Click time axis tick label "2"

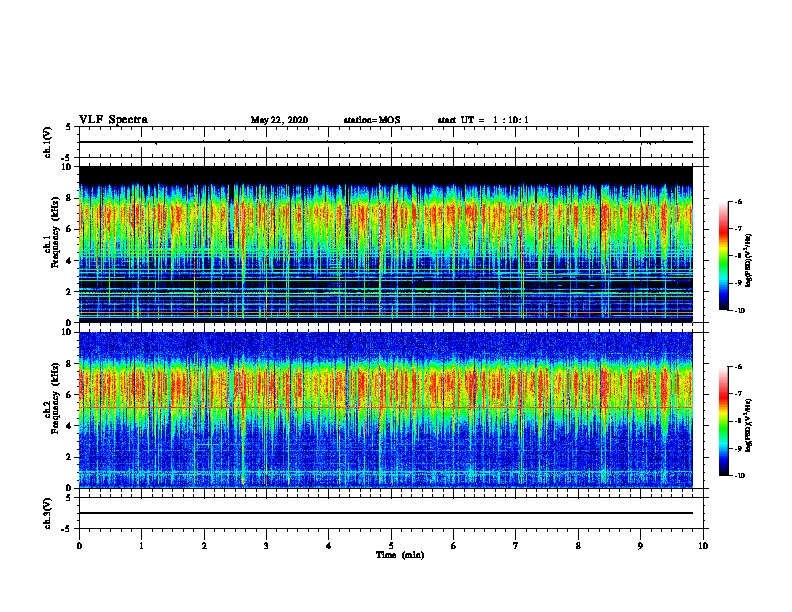click(x=204, y=546)
